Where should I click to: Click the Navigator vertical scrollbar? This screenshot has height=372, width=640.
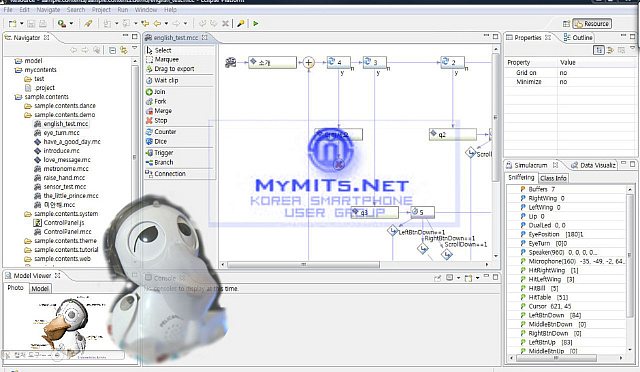tap(135, 156)
